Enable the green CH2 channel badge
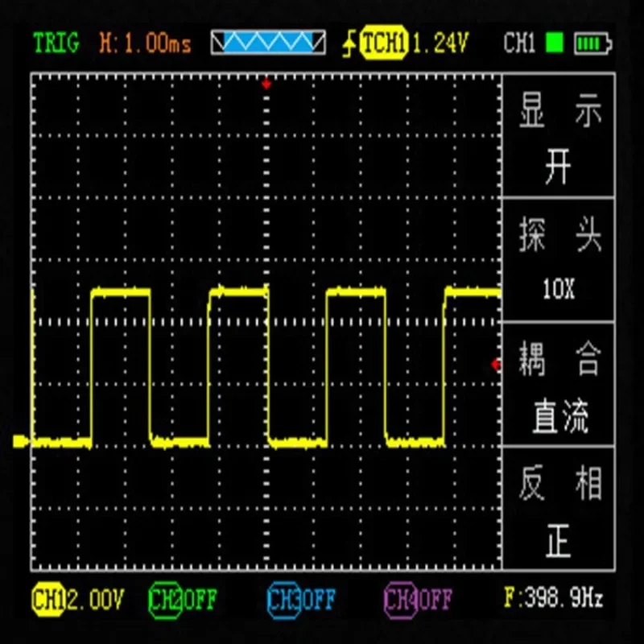The image size is (644, 644). coord(165,600)
